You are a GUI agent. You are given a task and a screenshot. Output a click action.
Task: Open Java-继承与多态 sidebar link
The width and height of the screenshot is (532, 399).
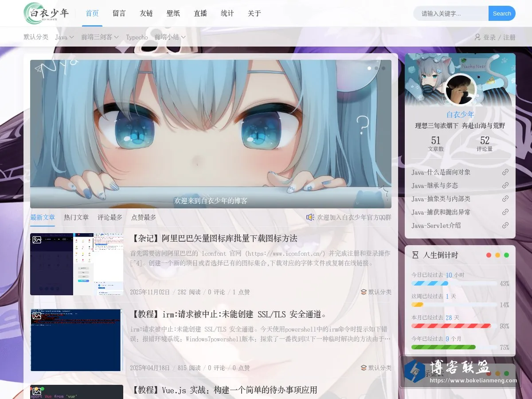click(x=435, y=185)
